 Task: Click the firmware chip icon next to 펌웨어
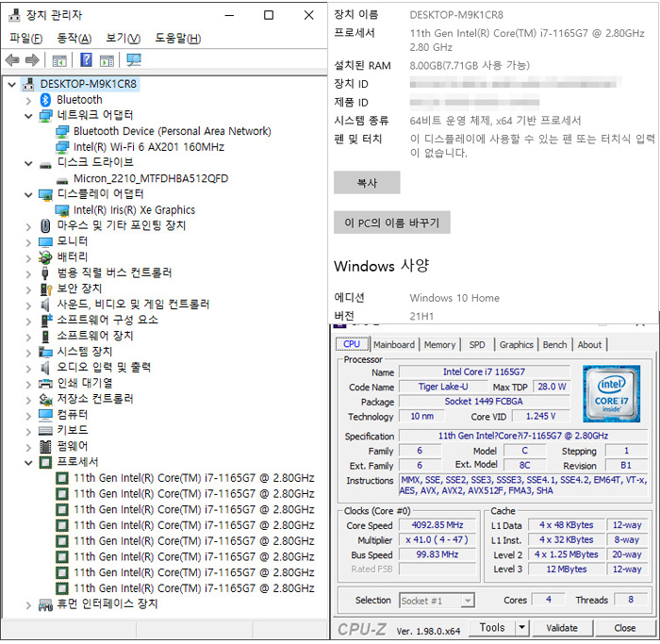[x=45, y=446]
